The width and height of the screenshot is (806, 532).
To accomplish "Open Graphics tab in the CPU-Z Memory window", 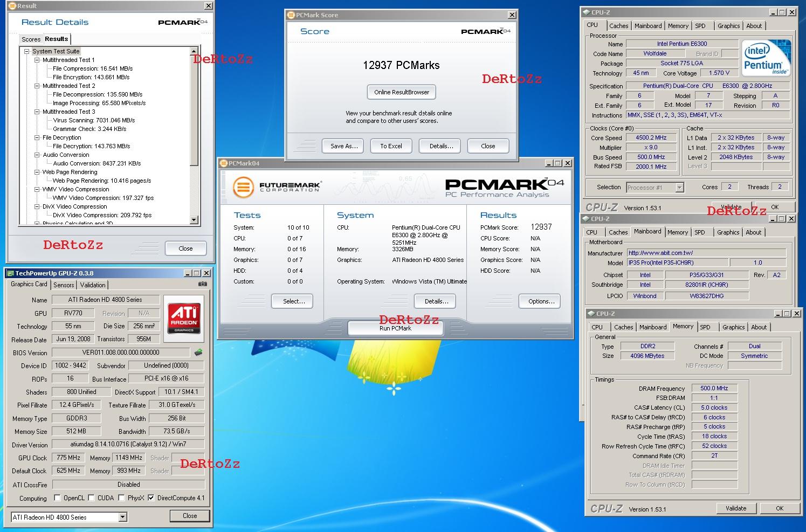I will coord(733,327).
